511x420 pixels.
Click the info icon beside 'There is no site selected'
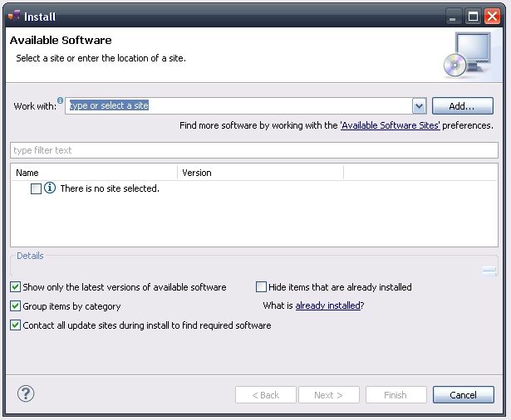point(50,188)
